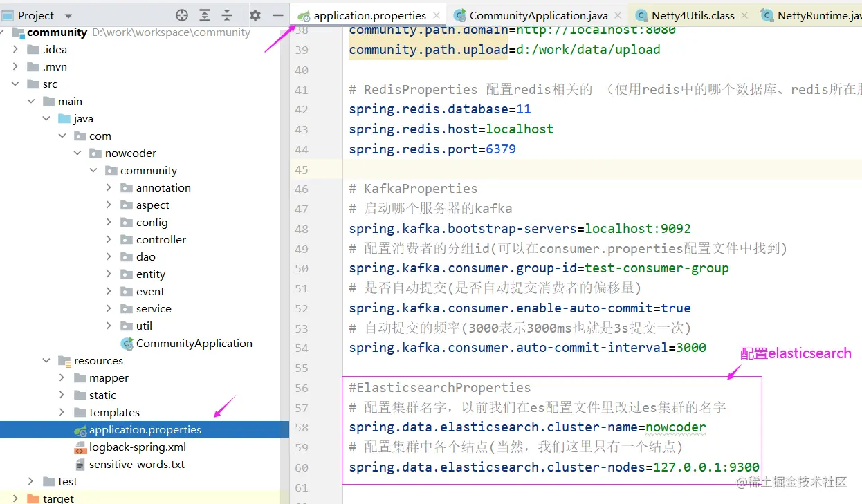Expand the config package

pos(109,223)
